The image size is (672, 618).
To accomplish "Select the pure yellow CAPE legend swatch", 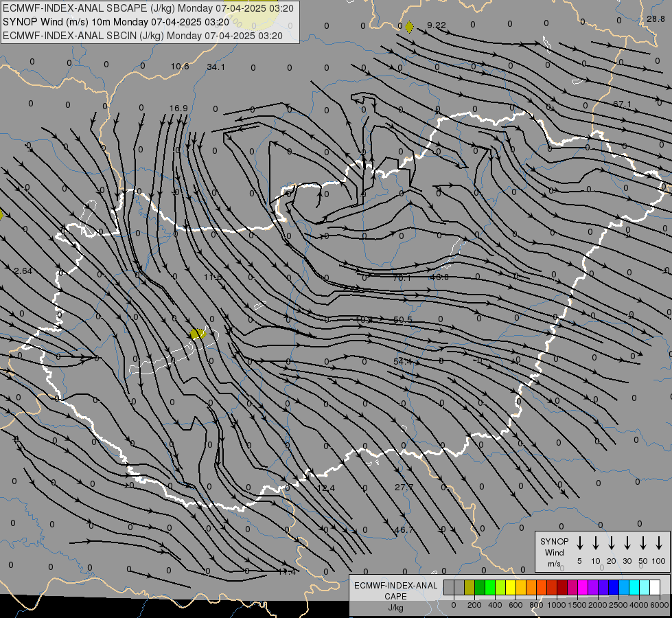I will point(511,588).
